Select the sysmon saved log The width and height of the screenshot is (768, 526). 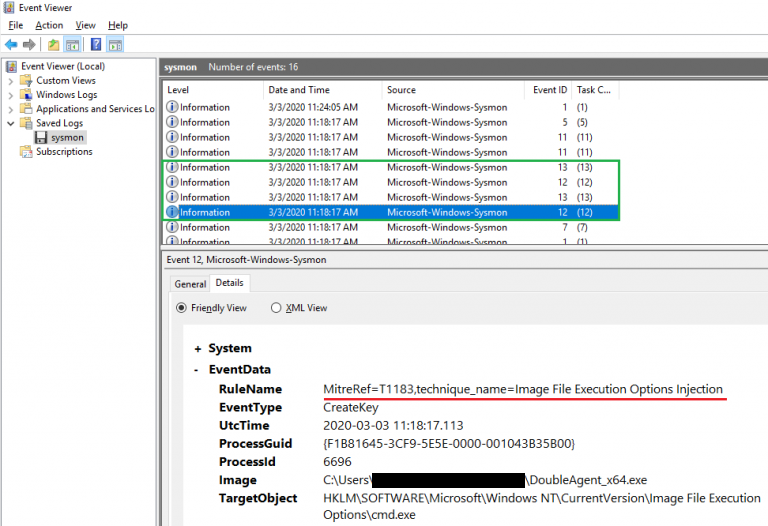(67, 137)
